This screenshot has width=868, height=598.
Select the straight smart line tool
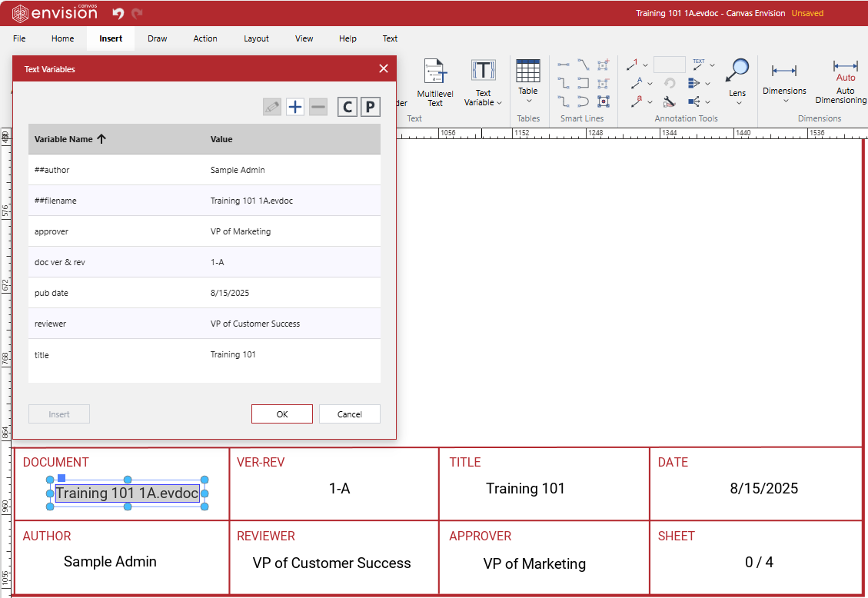(563, 65)
